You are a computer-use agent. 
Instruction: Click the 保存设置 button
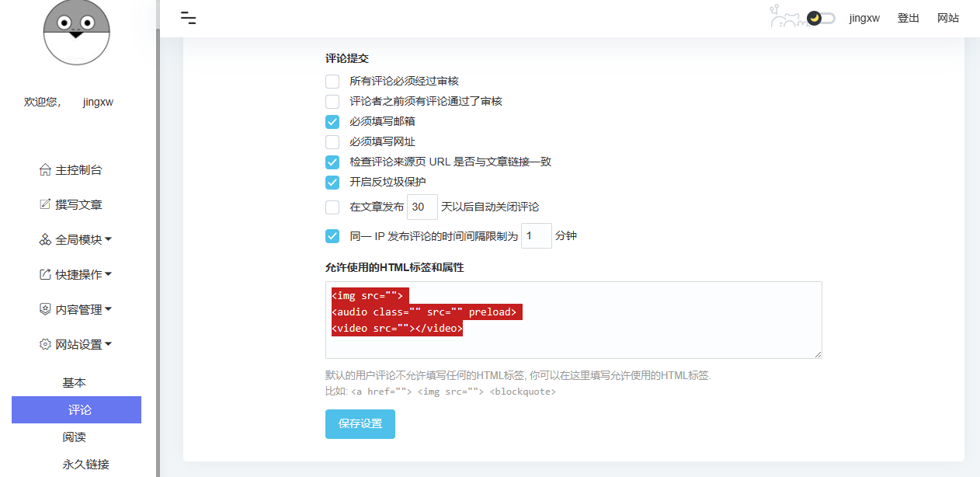click(360, 424)
